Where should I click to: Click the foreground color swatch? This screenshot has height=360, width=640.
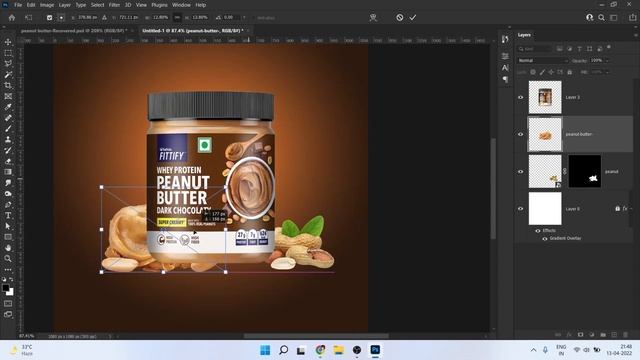click(6, 288)
